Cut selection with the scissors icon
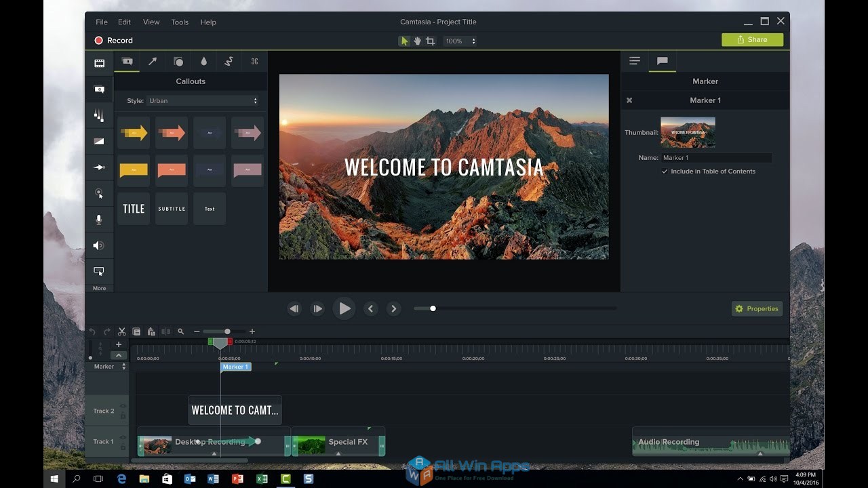Image resolution: width=868 pixels, height=488 pixels. coord(121,331)
